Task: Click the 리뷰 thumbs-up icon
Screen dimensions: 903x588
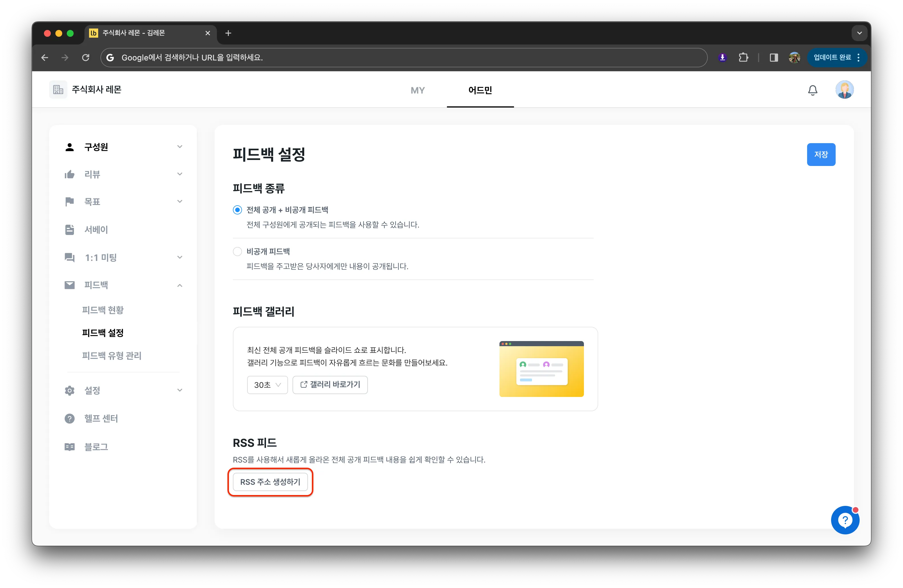Action: coord(69,175)
